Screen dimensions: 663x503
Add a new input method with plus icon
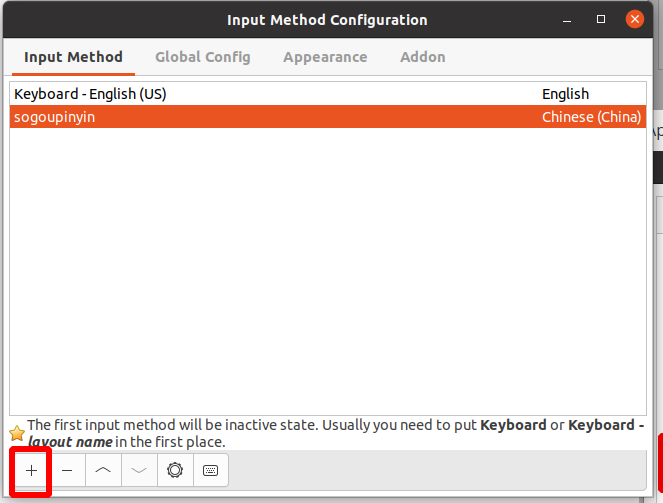pyautogui.click(x=31, y=470)
